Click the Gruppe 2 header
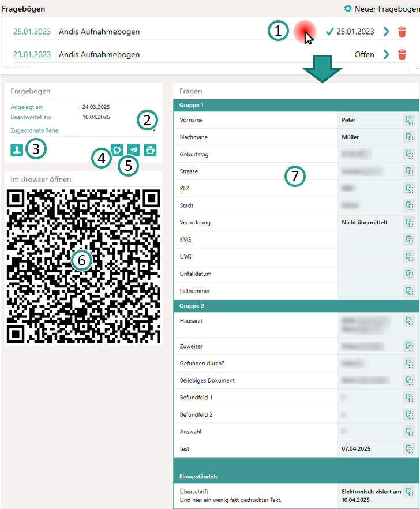Viewport: 420px width, 509px height. tap(296, 306)
